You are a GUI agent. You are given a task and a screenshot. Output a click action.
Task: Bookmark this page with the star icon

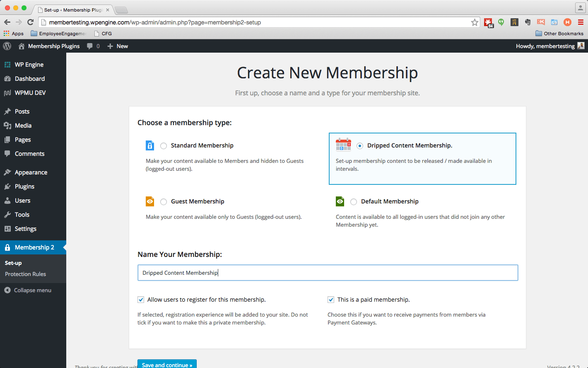[x=475, y=22]
